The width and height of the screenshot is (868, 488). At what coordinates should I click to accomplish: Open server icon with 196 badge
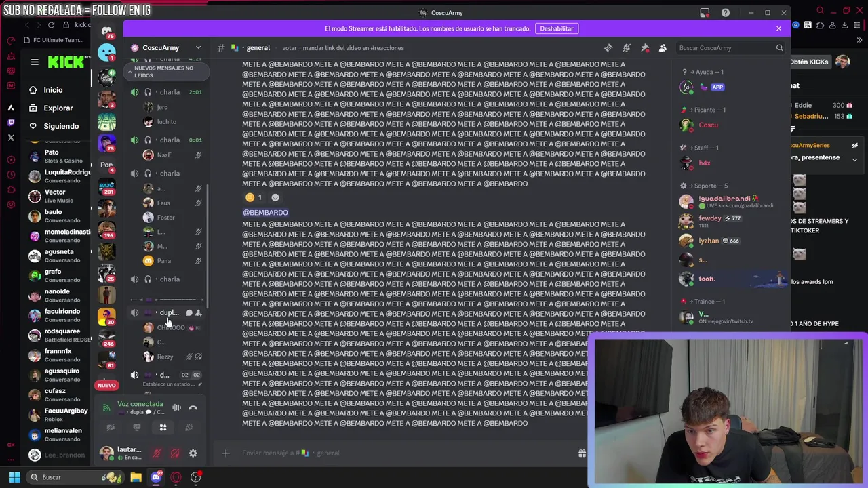pos(106,229)
